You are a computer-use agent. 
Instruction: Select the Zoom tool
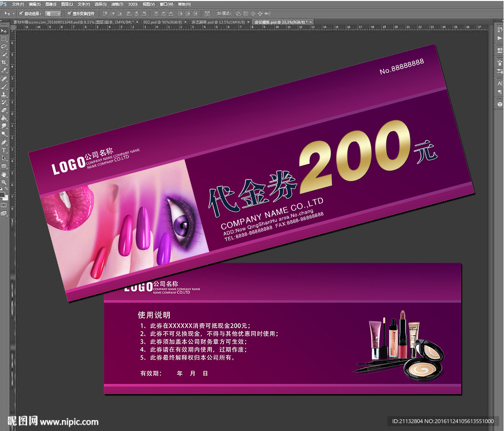pyautogui.click(x=4, y=182)
